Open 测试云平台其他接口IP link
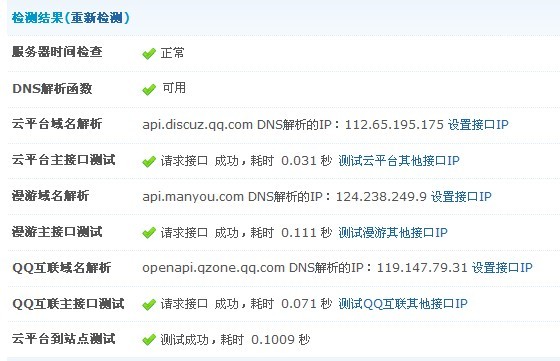The height and width of the screenshot is (361, 560). (x=399, y=161)
